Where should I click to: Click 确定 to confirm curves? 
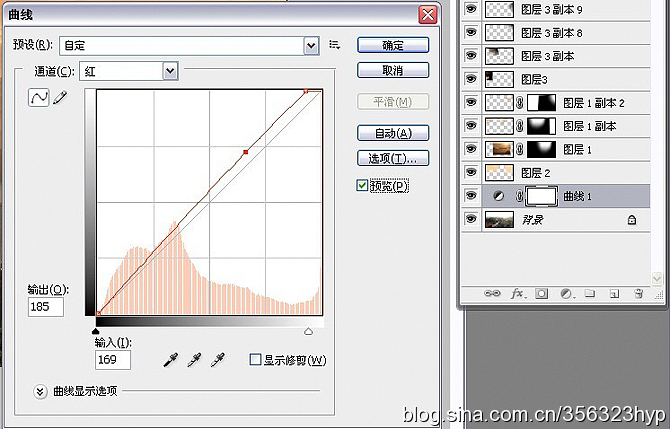393,45
